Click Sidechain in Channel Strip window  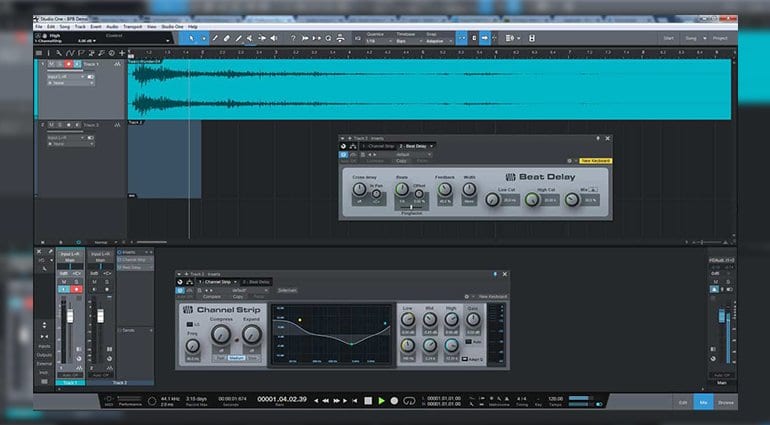287,290
